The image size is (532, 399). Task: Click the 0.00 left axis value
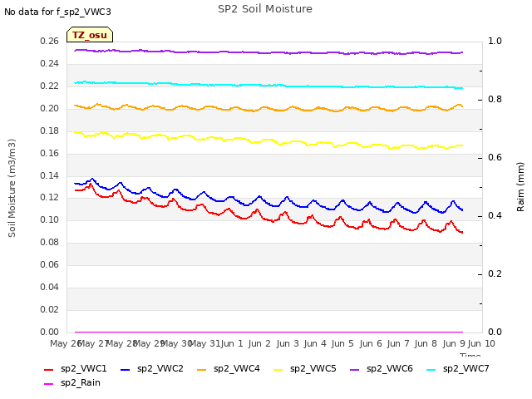50,332
